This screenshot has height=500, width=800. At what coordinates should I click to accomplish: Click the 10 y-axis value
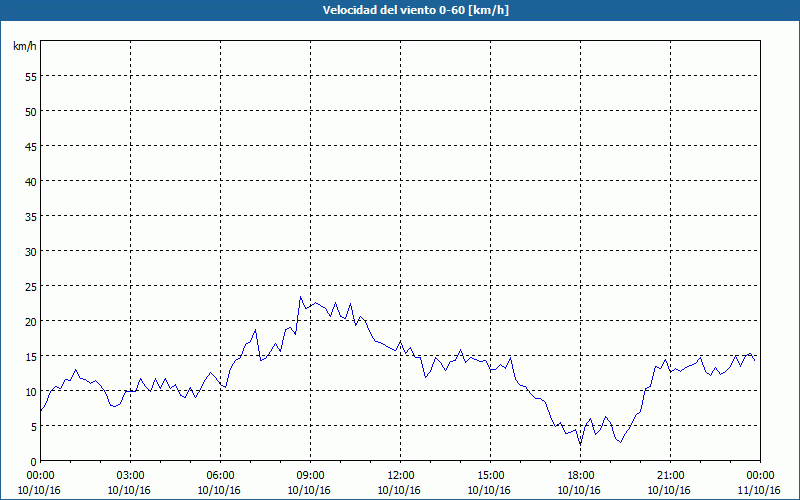31,391
